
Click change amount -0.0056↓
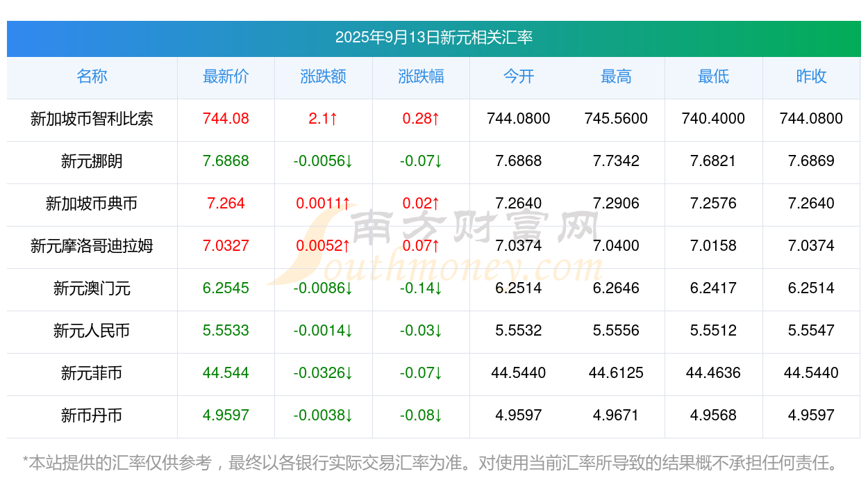click(x=324, y=161)
